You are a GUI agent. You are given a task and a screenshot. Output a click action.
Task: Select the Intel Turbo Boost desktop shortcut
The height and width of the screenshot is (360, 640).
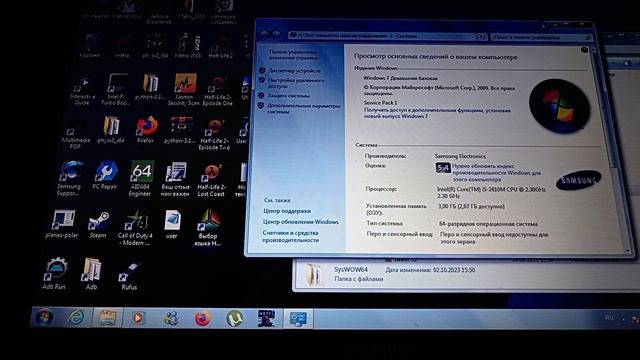coord(116,89)
